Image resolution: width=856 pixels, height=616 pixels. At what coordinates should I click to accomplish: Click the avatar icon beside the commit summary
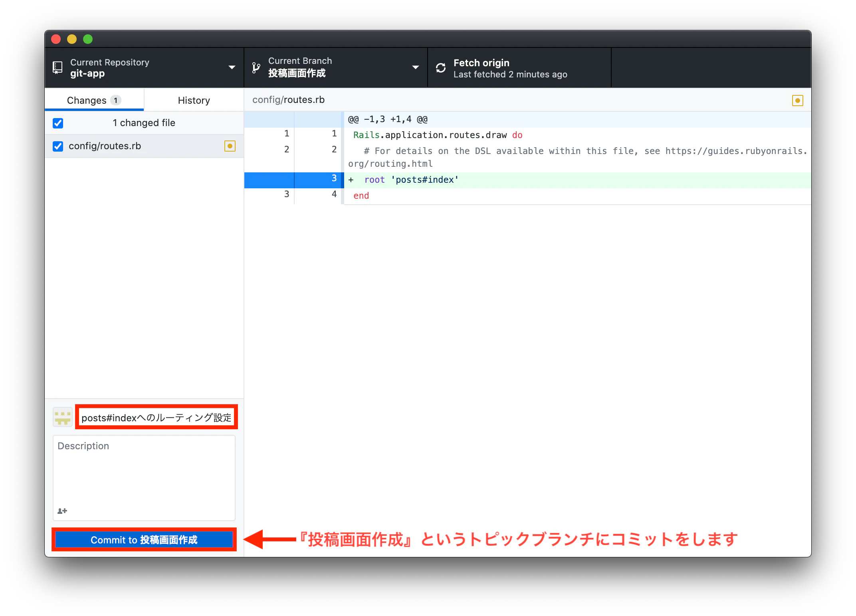[x=62, y=417]
